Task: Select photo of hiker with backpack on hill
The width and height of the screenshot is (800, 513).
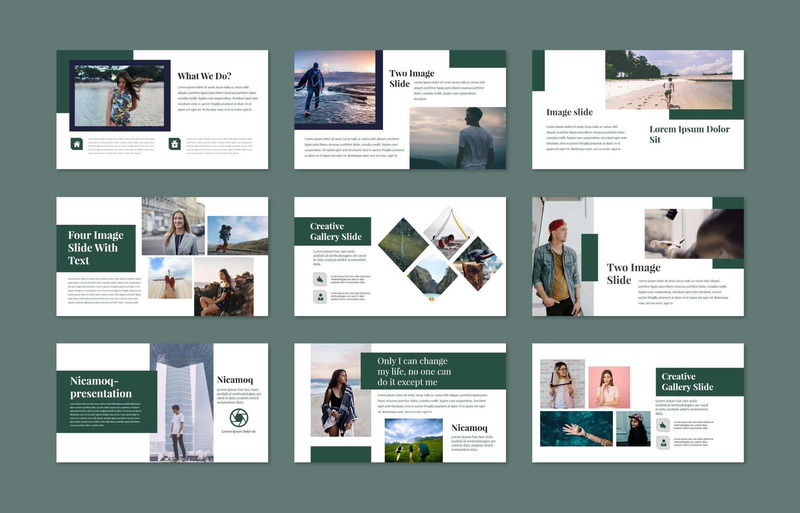Action: pos(237,235)
